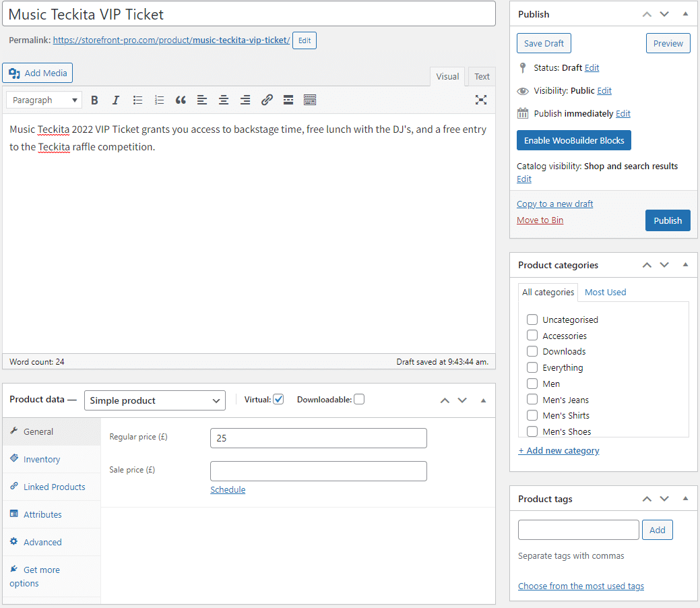
Task: Collapse the Product categories panel
Action: (x=685, y=265)
